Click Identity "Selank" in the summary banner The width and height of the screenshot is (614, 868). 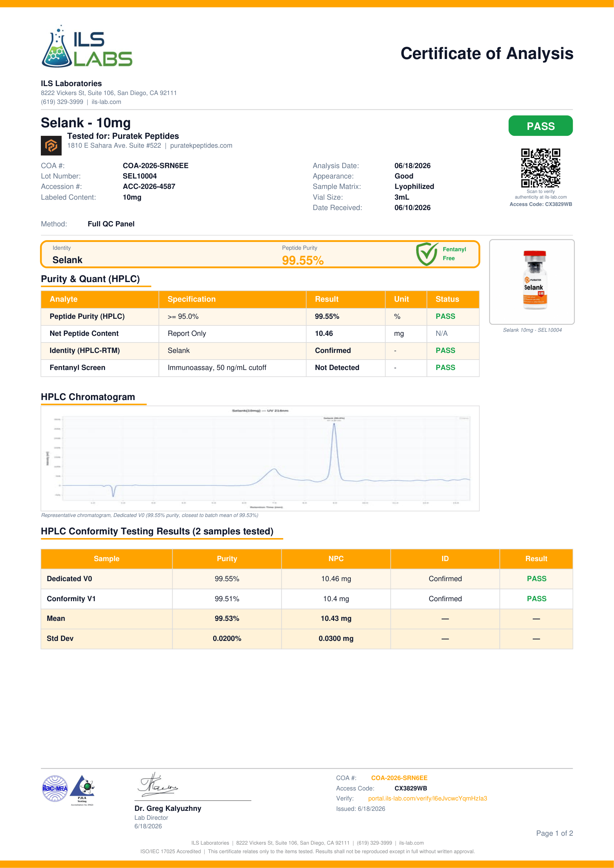coord(67,260)
